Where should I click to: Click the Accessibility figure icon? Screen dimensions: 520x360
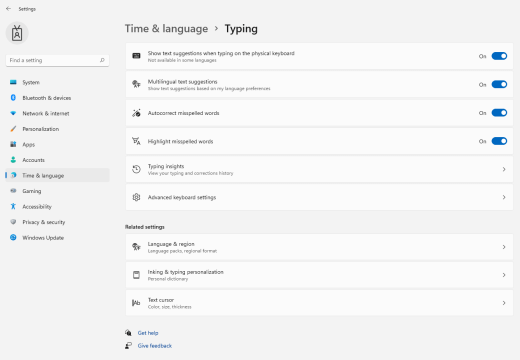coord(13,206)
